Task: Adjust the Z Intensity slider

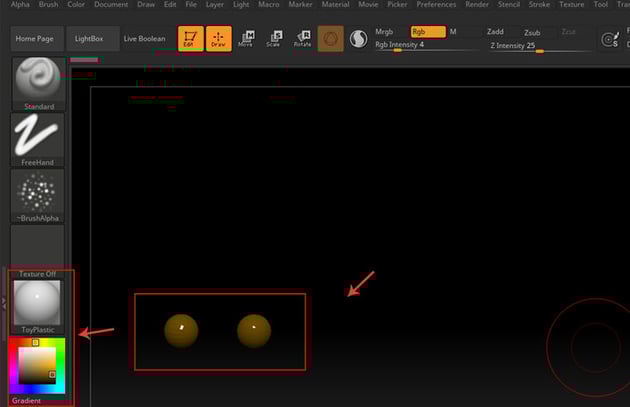Action: (x=540, y=47)
